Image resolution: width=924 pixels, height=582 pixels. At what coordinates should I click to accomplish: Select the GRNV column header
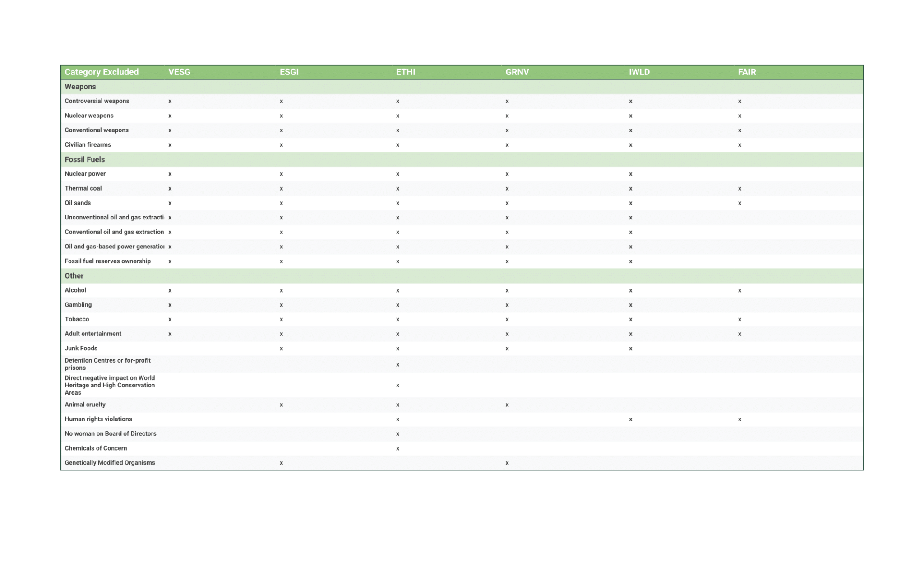[x=517, y=72]
